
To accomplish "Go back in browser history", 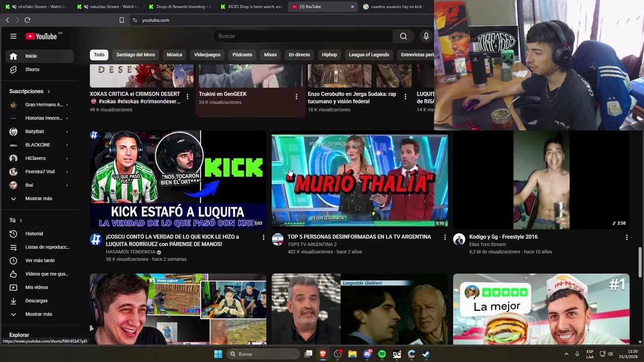I will point(7,20).
